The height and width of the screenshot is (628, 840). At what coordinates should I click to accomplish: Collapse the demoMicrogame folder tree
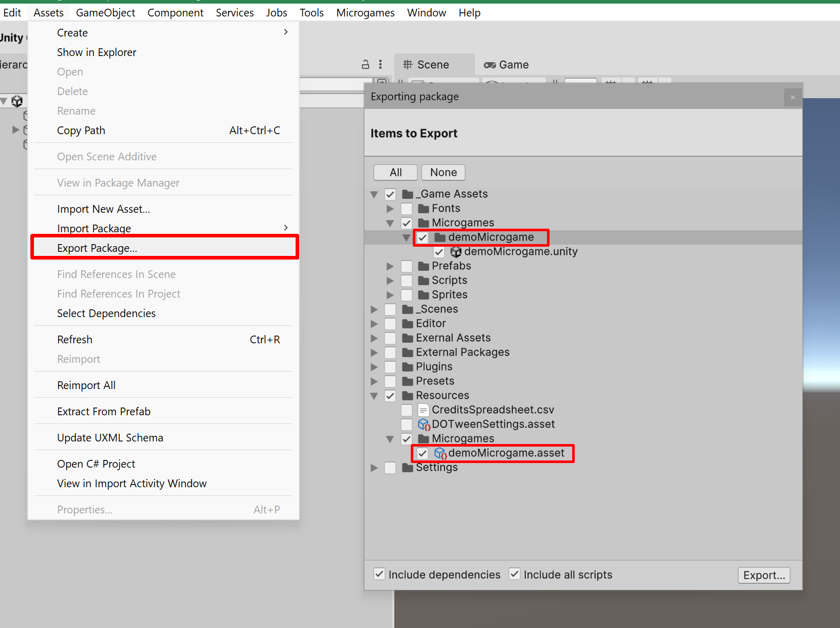pyautogui.click(x=406, y=237)
